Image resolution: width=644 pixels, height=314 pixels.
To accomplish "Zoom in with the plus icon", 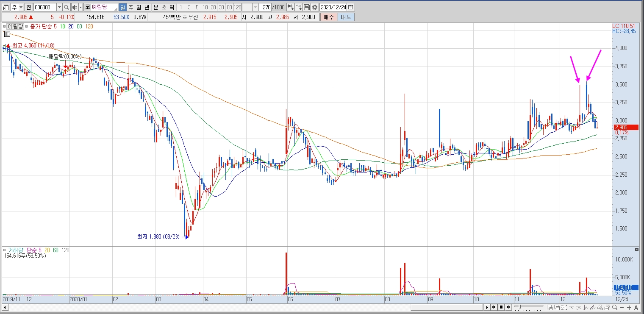I will click(x=629, y=308).
